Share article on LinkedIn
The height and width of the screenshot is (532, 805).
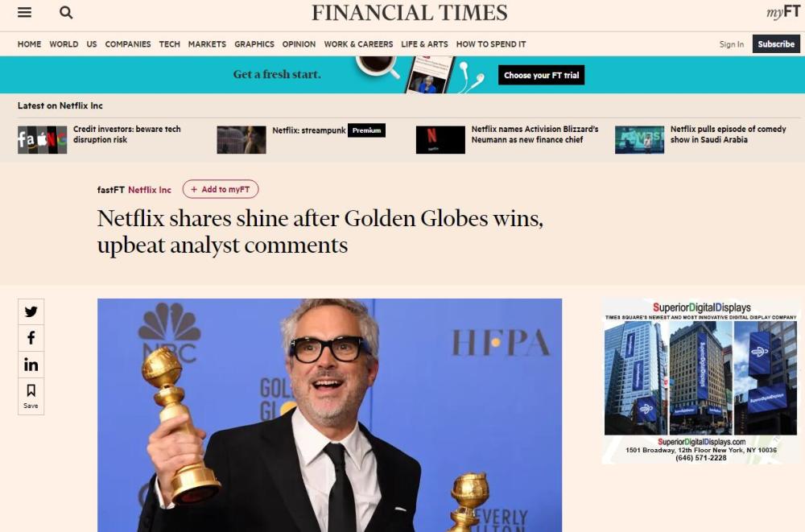[x=31, y=365]
